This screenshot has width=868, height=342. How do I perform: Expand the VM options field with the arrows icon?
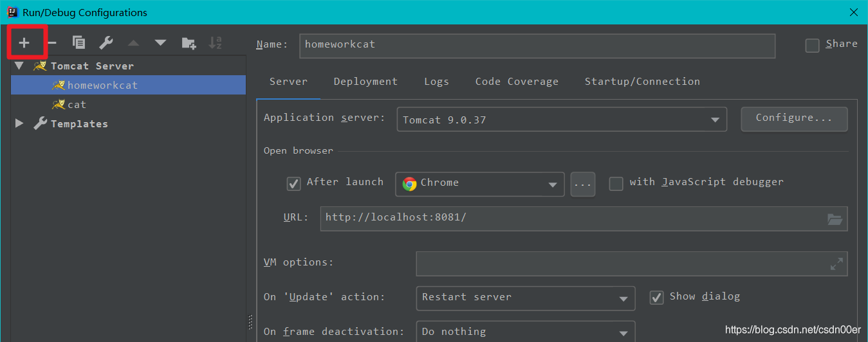[836, 264]
